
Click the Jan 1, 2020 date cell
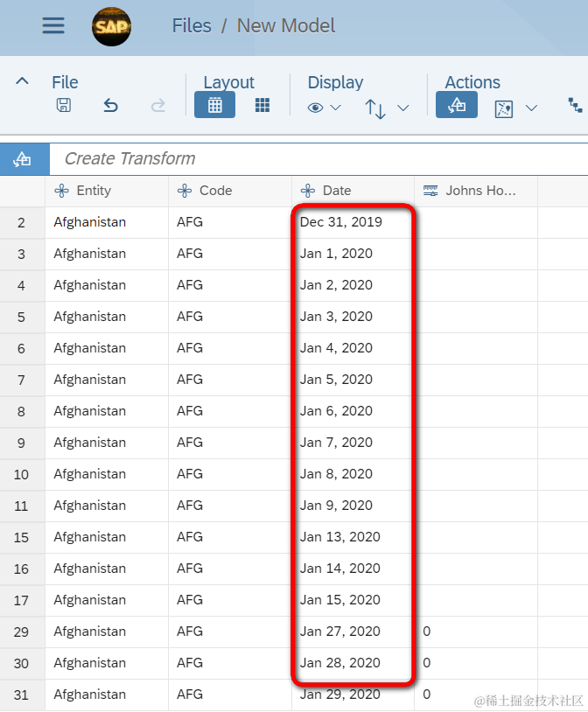coord(353,254)
